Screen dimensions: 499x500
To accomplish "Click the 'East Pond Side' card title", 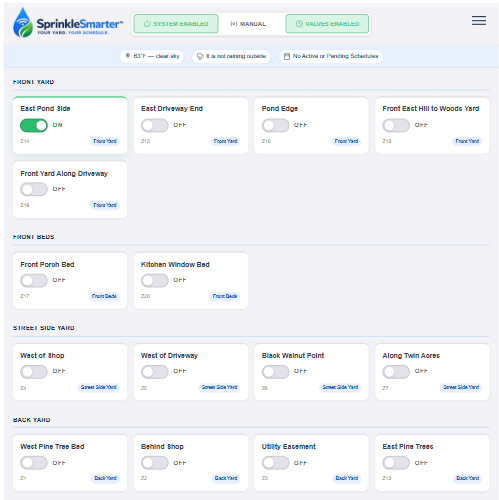I will coord(45,109).
